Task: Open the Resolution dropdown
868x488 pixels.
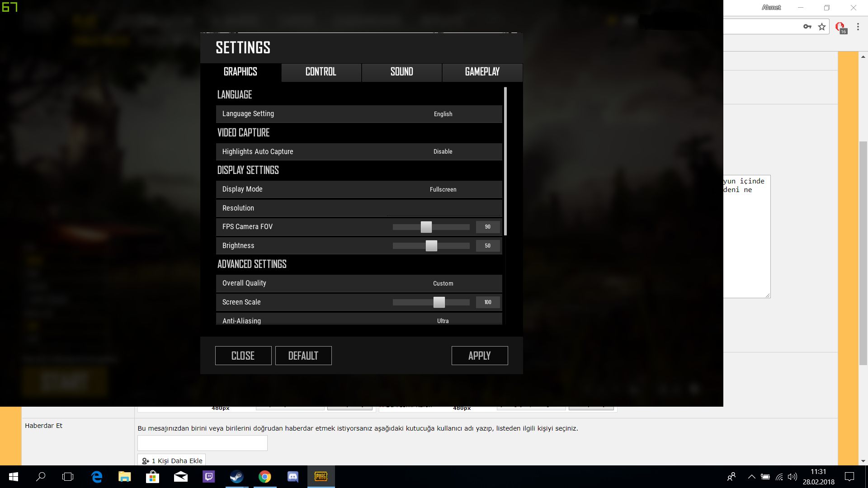Action: (359, 208)
